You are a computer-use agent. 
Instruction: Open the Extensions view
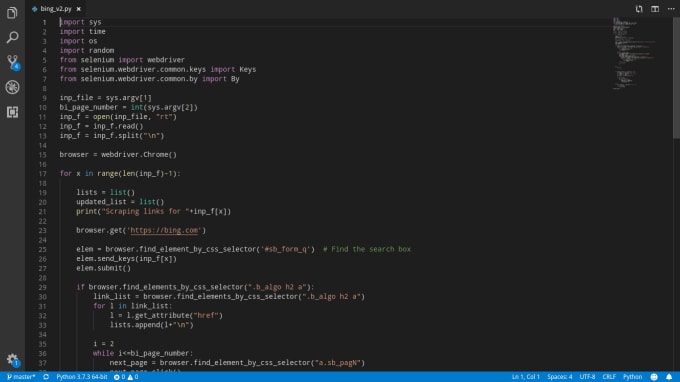pyautogui.click(x=12, y=112)
